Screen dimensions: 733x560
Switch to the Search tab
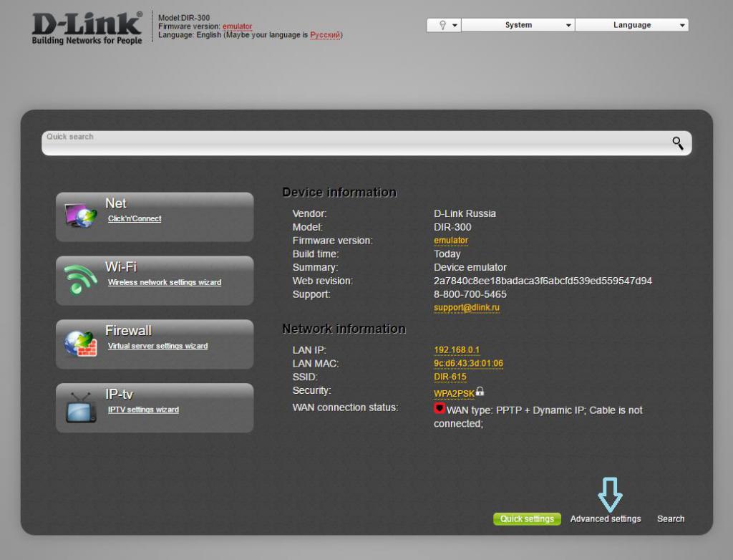(x=671, y=519)
